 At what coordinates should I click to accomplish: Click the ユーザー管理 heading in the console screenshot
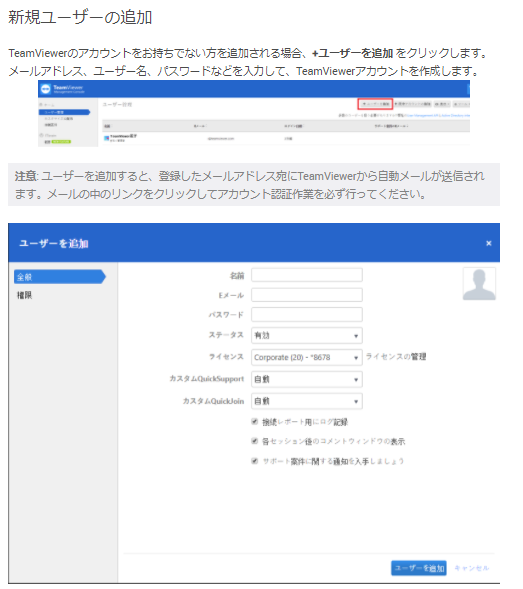pos(117,104)
